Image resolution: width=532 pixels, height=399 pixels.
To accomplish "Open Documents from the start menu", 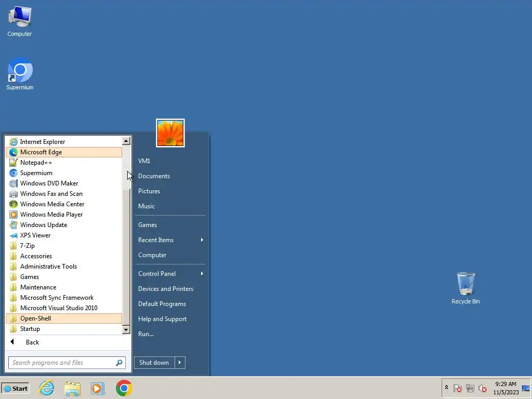I will 170,176.
